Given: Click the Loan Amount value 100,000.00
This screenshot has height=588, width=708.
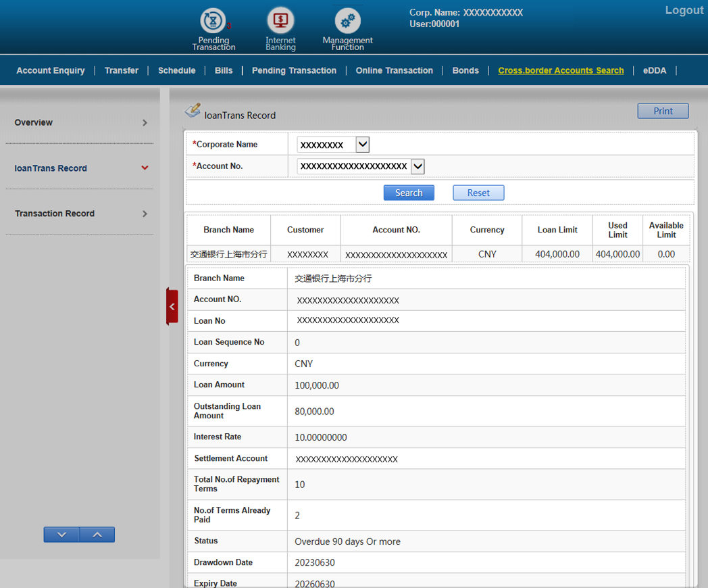Looking at the screenshot, I should coord(317,385).
